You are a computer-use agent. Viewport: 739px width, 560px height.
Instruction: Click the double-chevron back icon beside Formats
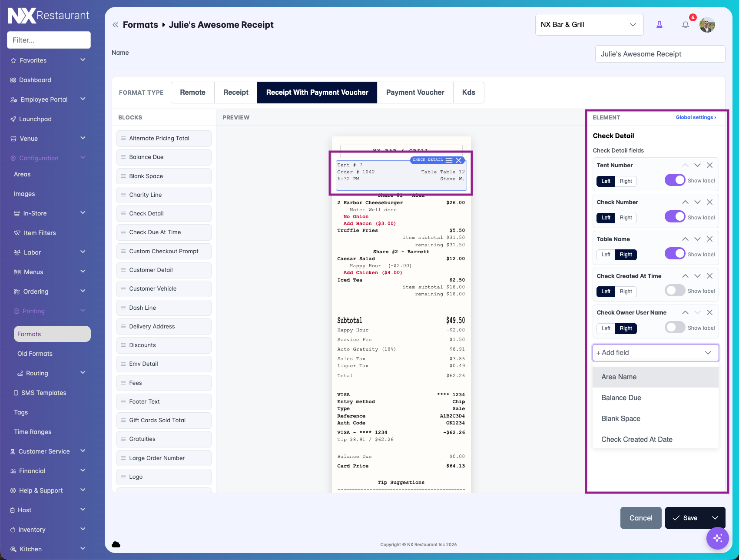(x=115, y=25)
